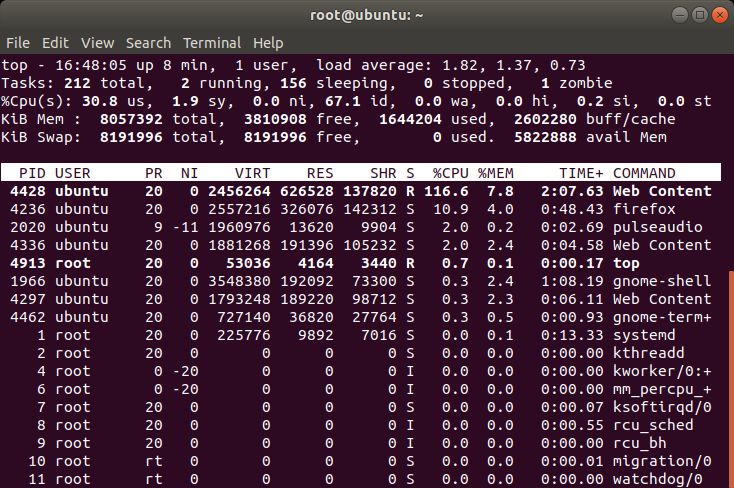Click the terminal vertical scrollbar
The image size is (734, 488).
[x=731, y=379]
